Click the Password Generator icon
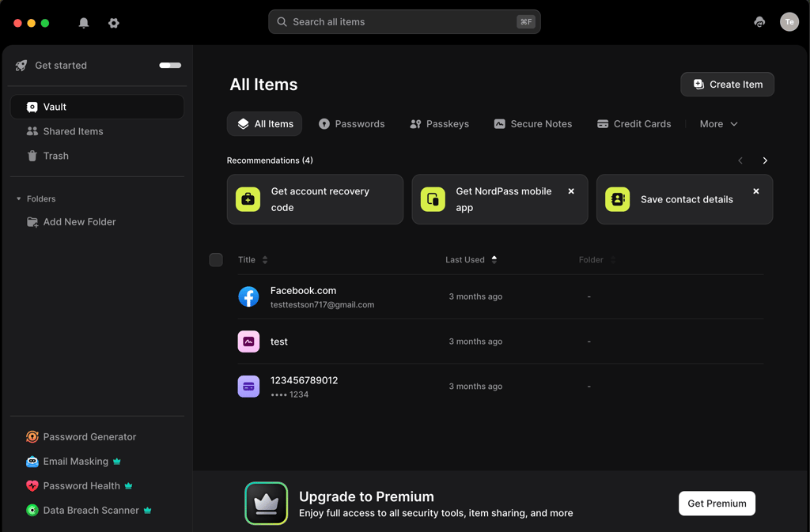The width and height of the screenshot is (810, 532). coord(32,436)
